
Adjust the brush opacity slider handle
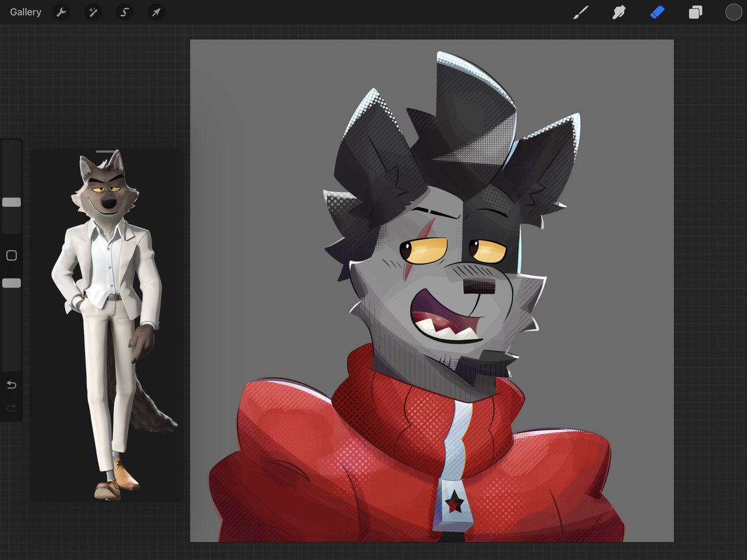(11, 283)
